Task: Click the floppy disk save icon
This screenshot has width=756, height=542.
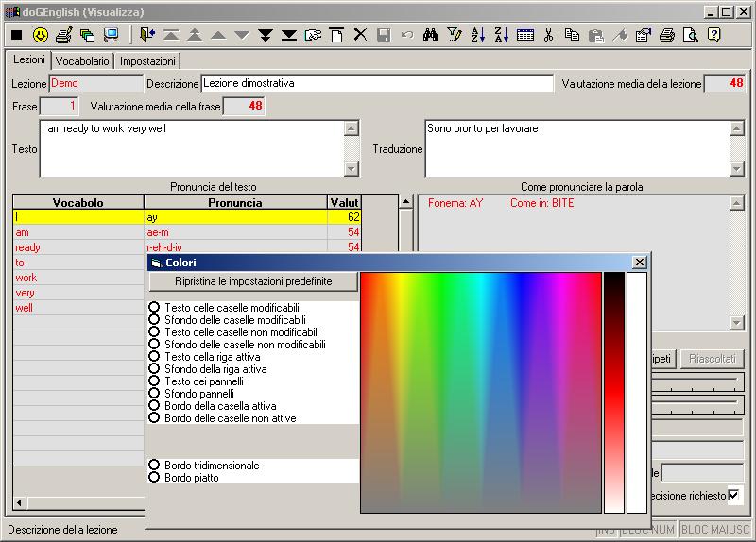Action: (x=384, y=35)
